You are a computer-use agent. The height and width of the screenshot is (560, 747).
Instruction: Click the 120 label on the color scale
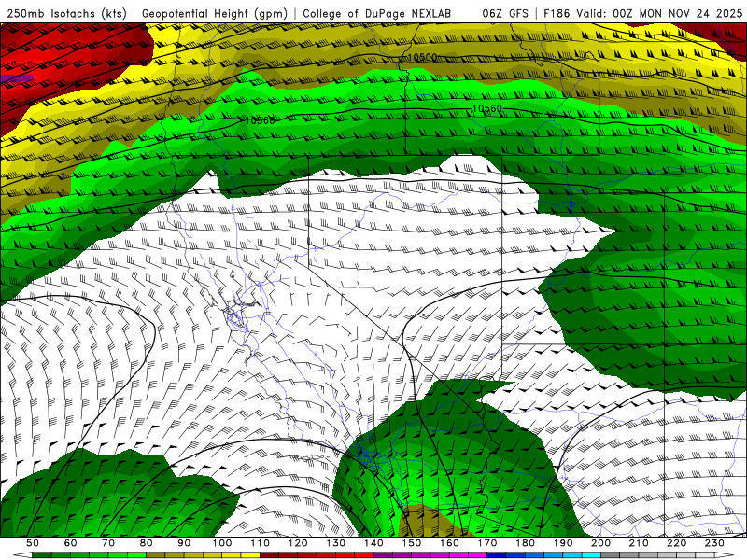point(298,543)
